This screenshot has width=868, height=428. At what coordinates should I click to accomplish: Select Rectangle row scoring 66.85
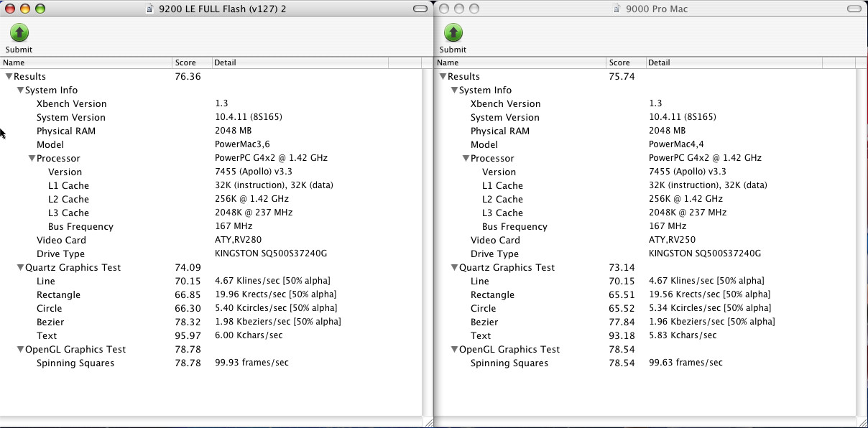coord(211,294)
